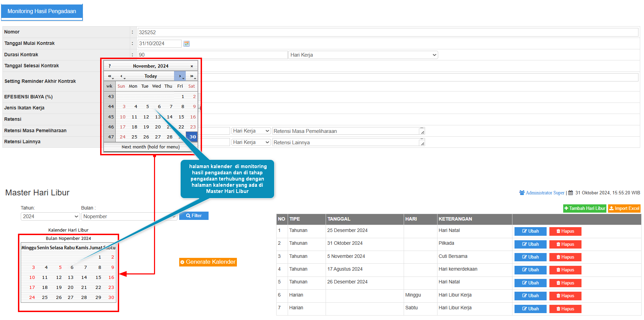Click Ubah for 25 Desember 2024 row

[x=530, y=231]
